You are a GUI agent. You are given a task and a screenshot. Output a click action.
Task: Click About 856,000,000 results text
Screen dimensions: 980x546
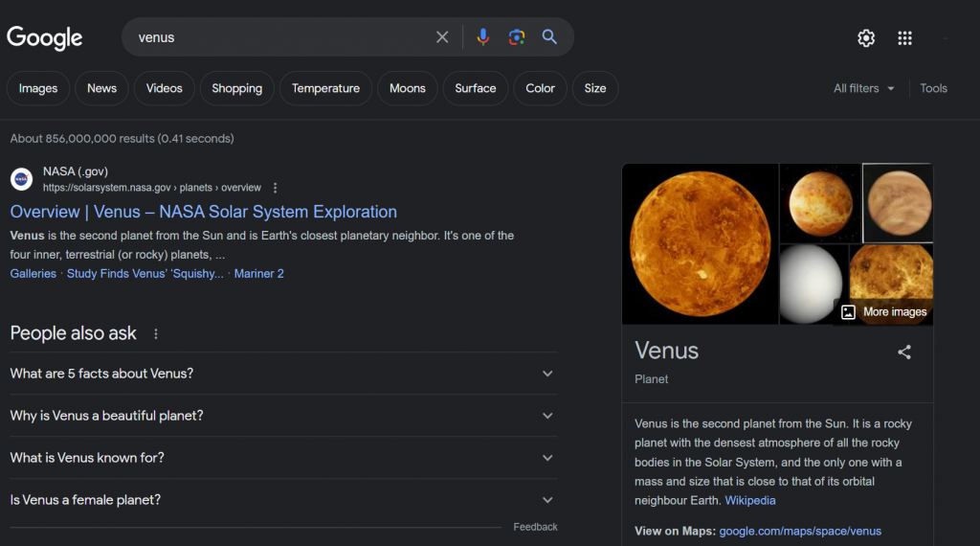coord(122,138)
